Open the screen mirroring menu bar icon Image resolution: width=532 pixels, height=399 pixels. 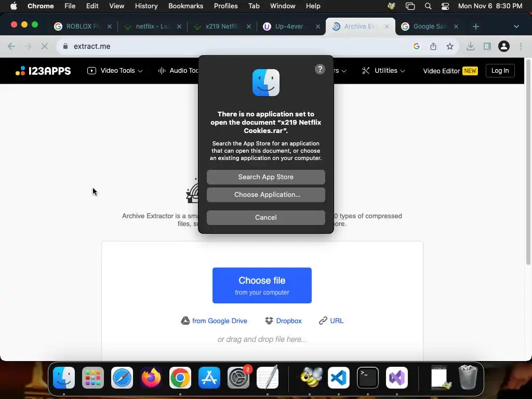[410, 6]
